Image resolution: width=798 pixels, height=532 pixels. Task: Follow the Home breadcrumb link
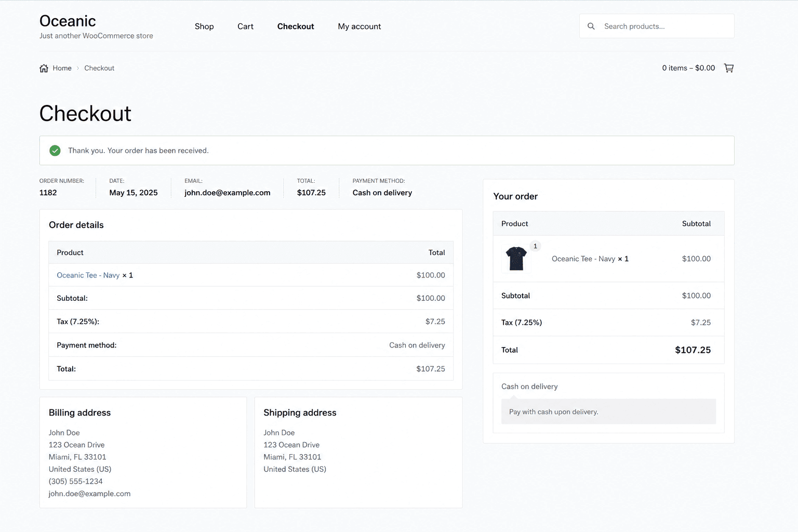tap(62, 68)
